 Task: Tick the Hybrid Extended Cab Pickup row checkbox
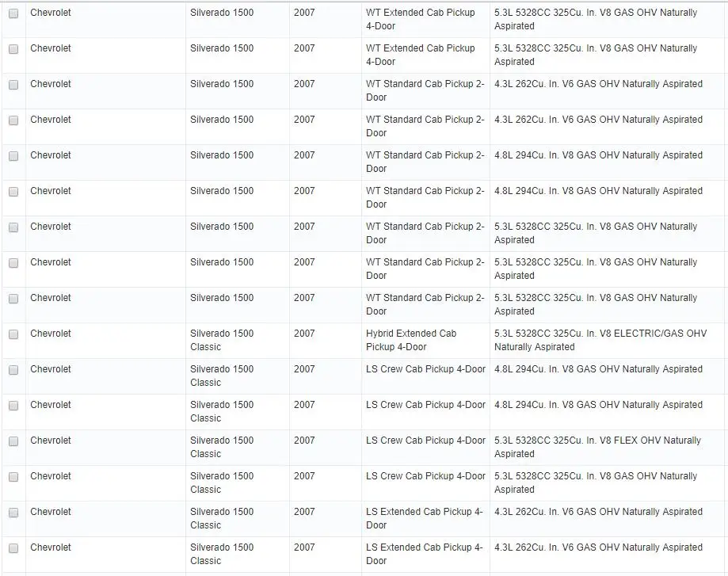point(13,334)
